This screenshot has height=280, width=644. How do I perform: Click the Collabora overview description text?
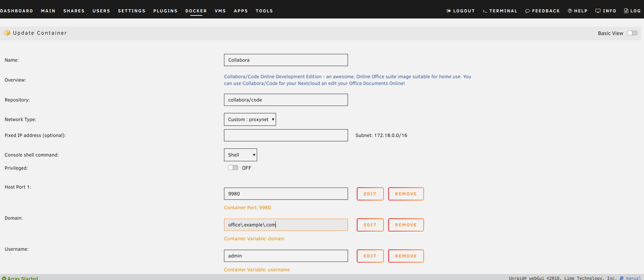pyautogui.click(x=348, y=80)
